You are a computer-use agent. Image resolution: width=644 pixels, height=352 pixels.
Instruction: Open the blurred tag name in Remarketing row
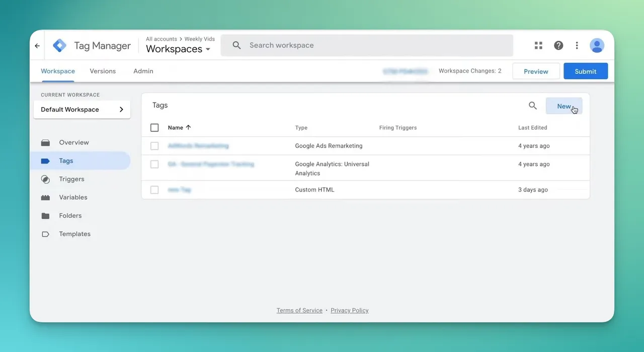coord(198,146)
